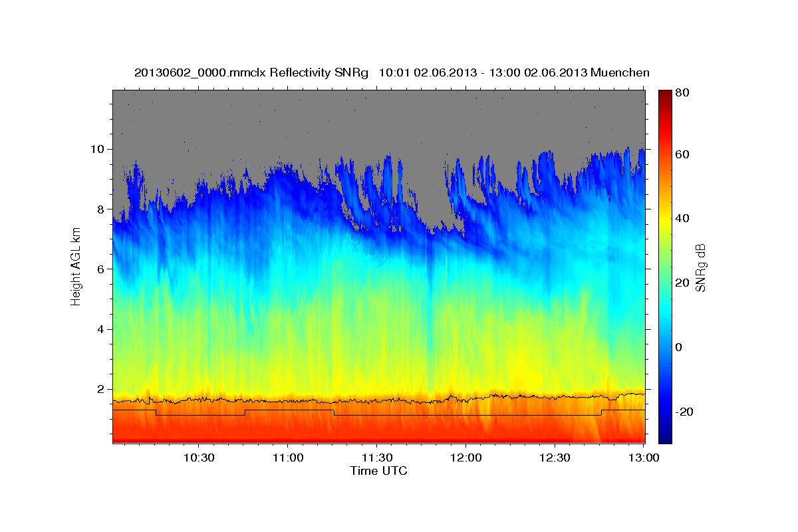Click the 'SNRg dB' colorbar label
The height and width of the screenshot is (532, 798).
pyautogui.click(x=700, y=267)
